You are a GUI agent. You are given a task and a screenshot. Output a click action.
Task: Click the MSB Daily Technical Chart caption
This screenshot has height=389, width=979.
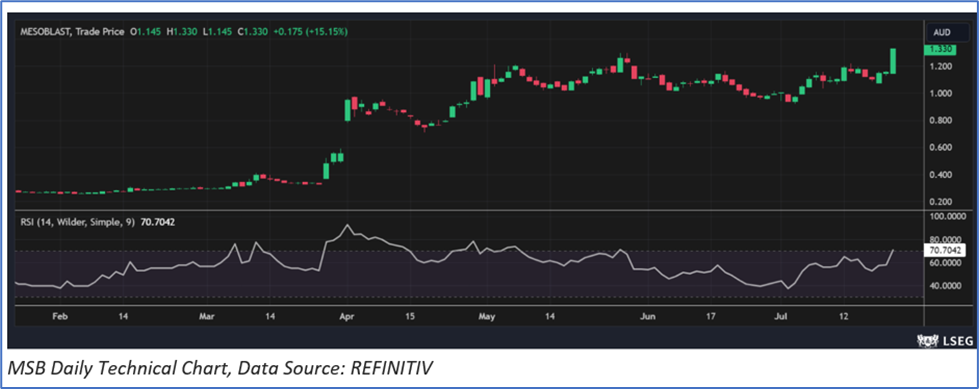220,369
